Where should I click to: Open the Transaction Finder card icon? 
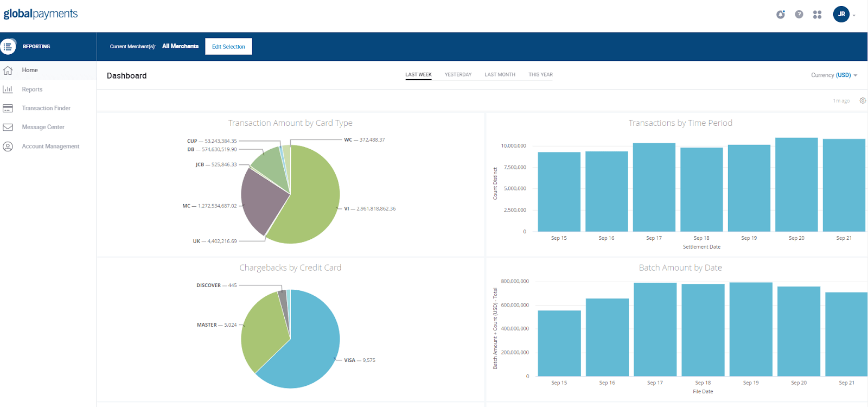[8, 109]
